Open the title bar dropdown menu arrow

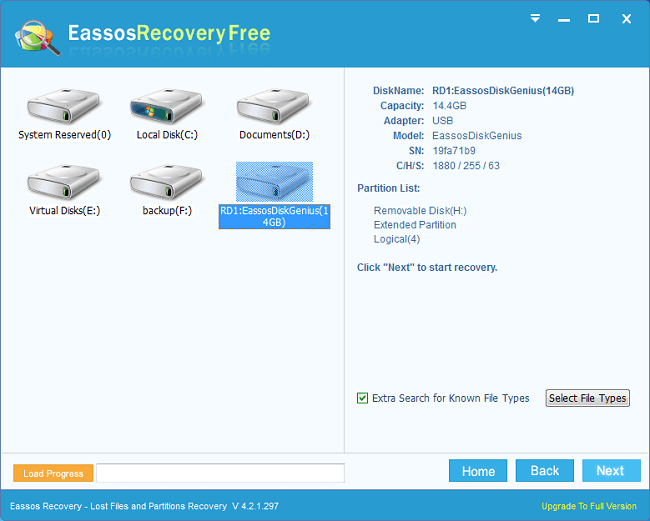[x=535, y=18]
